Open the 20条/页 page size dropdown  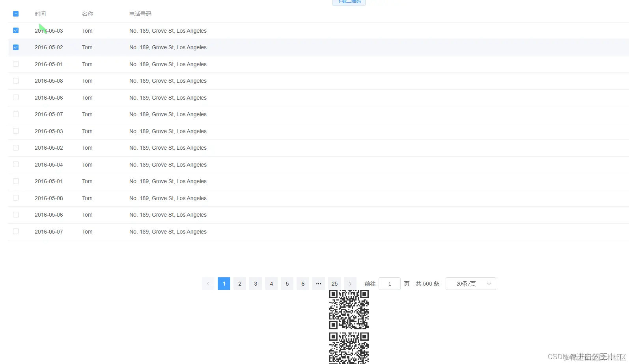471,284
